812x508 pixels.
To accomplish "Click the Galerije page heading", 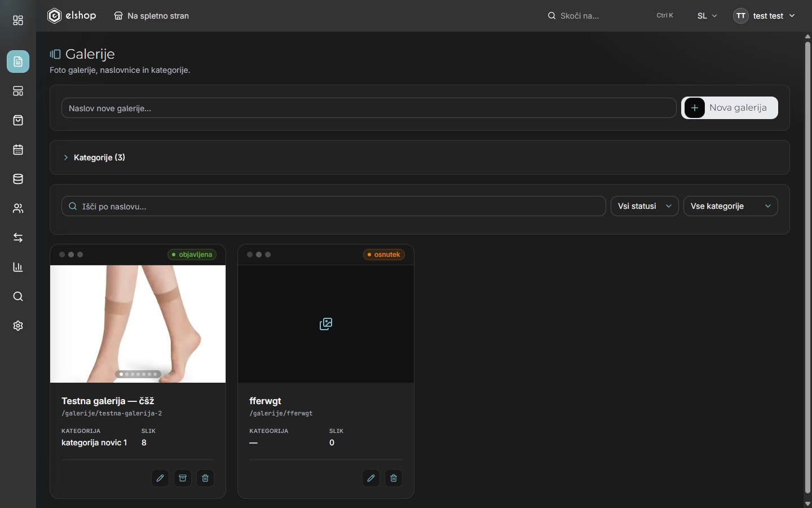I will (x=90, y=54).
